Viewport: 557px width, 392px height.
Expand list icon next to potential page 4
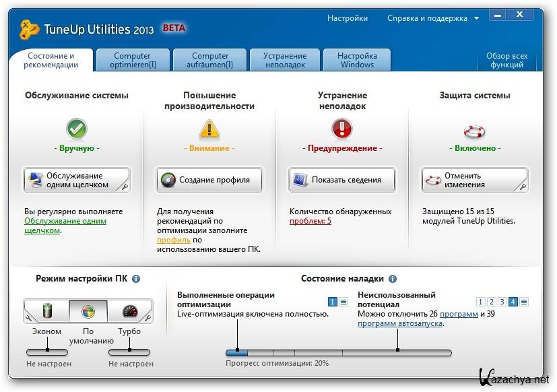click(524, 302)
